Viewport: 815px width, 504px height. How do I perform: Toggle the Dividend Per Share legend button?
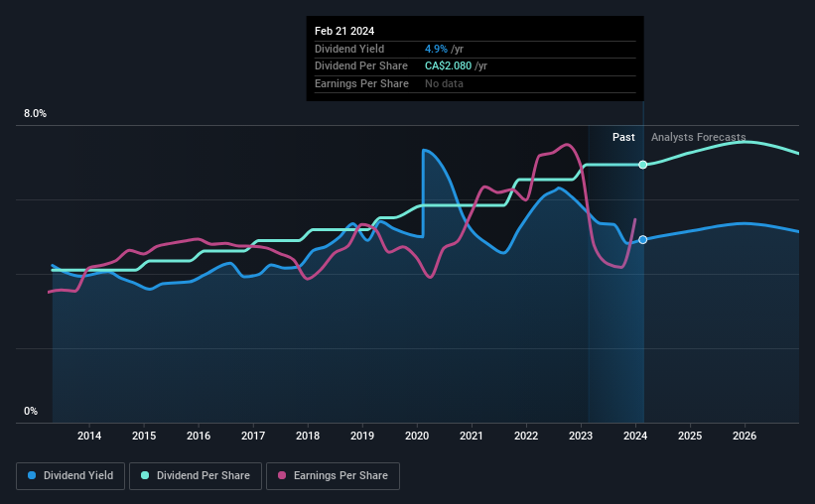point(196,476)
